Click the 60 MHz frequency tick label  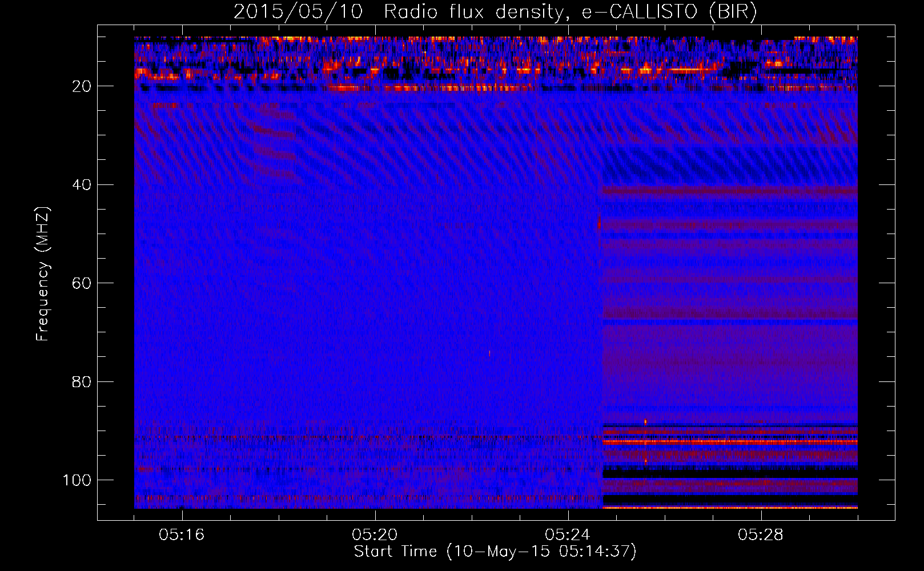[82, 283]
